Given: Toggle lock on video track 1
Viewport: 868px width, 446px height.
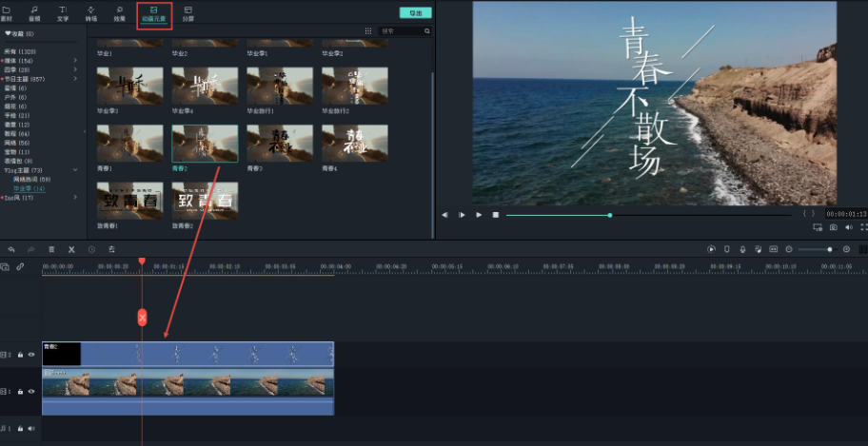Looking at the screenshot, I should (21, 392).
